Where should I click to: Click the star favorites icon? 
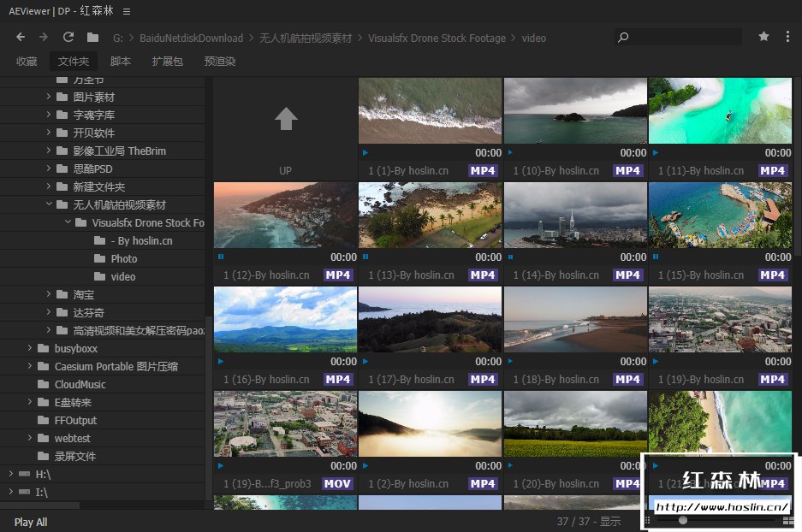pos(763,37)
